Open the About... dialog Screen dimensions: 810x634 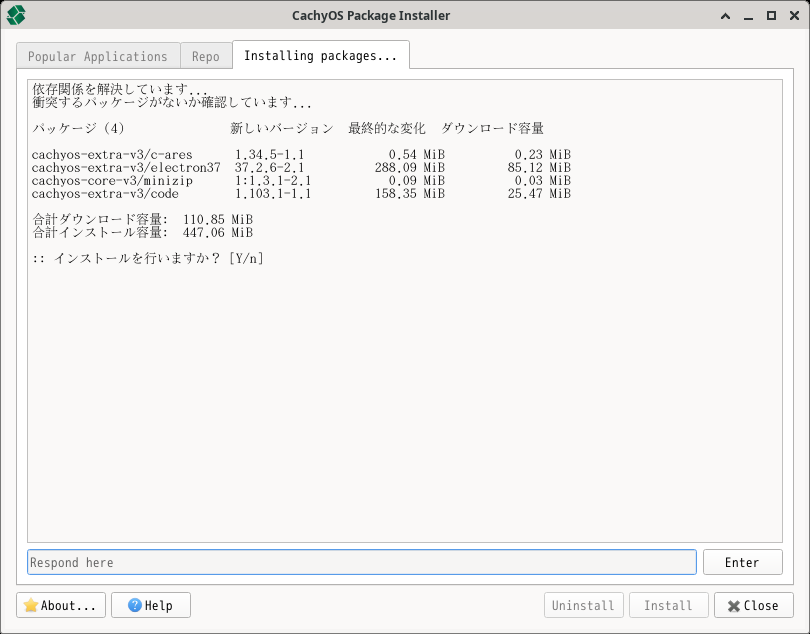tap(61, 605)
